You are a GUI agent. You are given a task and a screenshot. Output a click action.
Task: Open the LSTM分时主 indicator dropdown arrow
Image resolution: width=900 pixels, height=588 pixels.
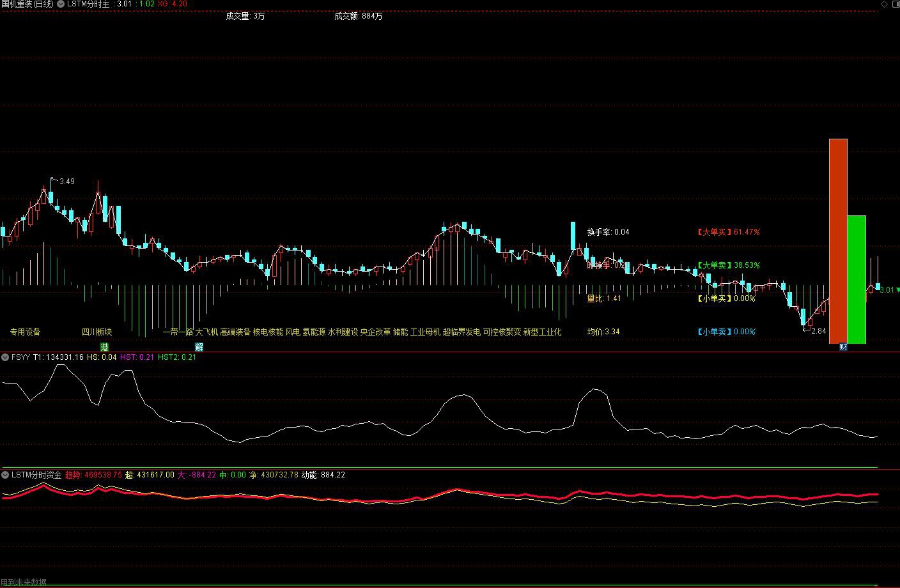coord(61,4)
